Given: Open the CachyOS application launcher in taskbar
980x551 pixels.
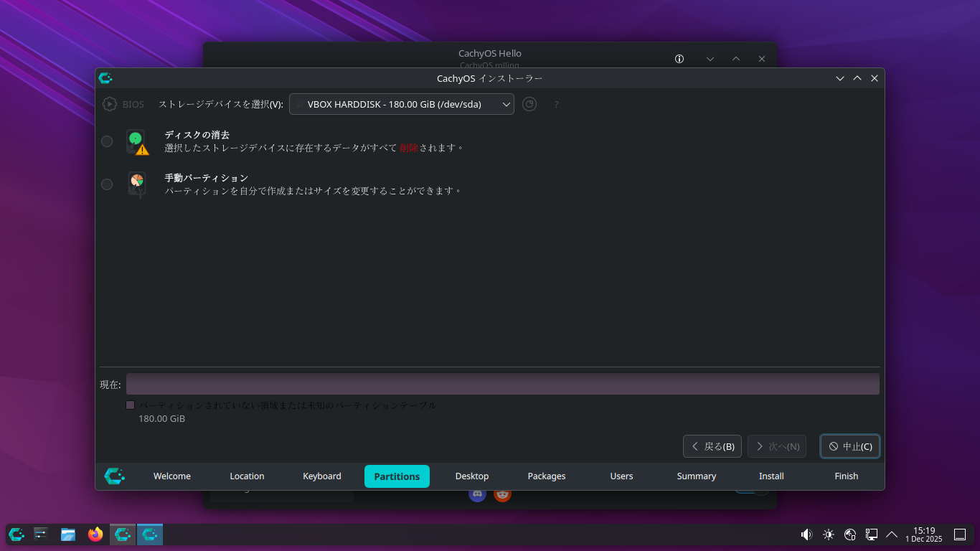Looking at the screenshot, I should (x=17, y=534).
